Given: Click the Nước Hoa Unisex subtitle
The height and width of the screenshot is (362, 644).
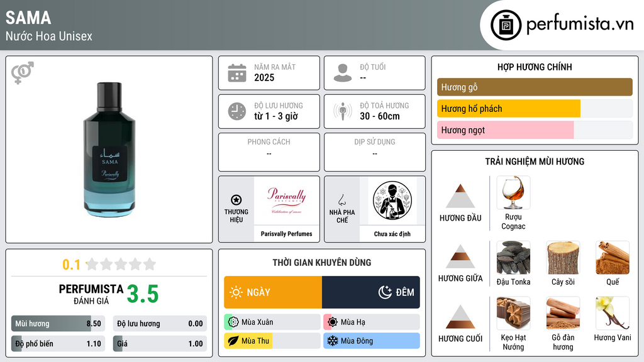Looking at the screenshot, I should (49, 36).
